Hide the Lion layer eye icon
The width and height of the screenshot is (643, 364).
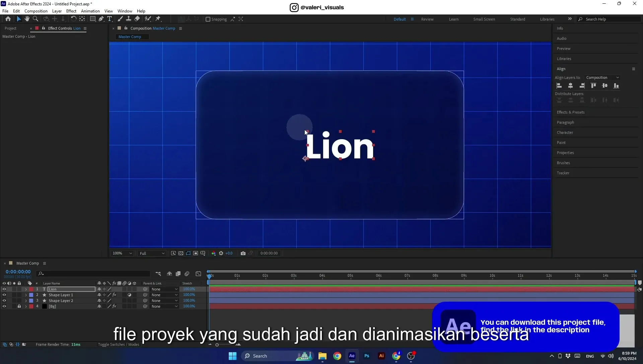[x=4, y=289]
